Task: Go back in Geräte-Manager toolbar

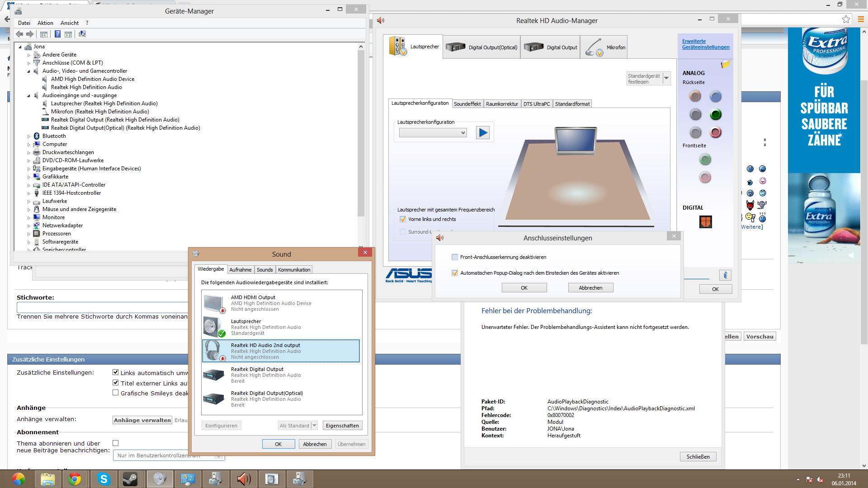Action: pos(19,34)
